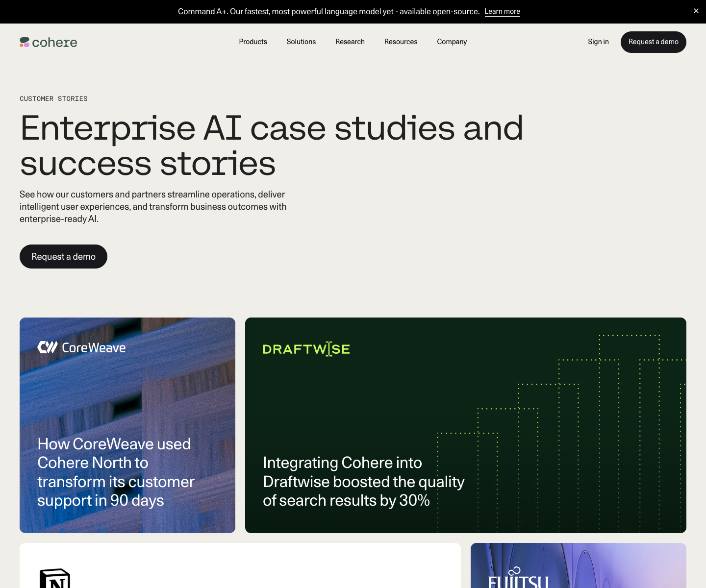Click the Command A+ announcement text

[x=328, y=11]
